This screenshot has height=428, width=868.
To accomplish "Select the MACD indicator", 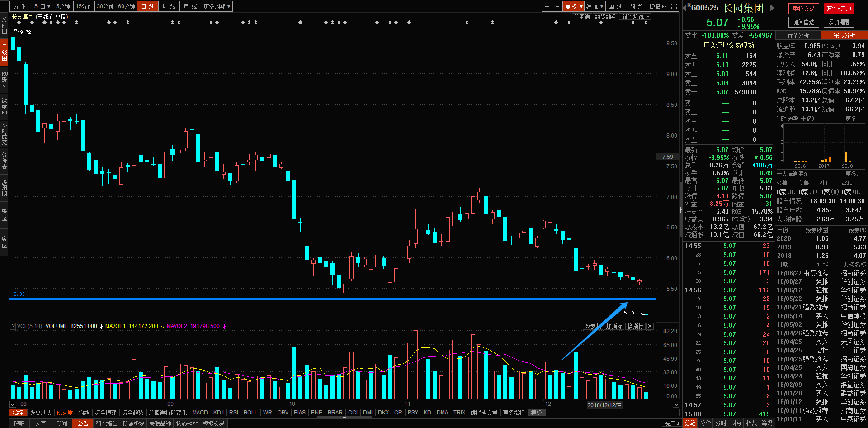I will point(200,413).
